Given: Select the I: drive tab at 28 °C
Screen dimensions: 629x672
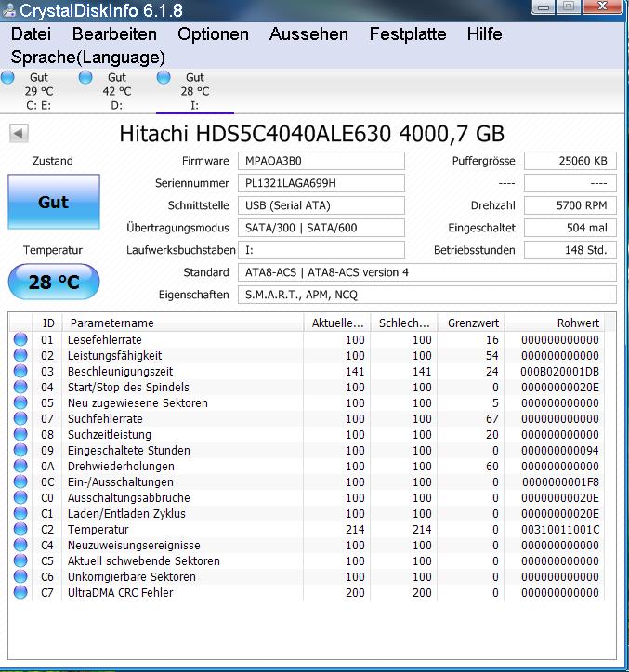Looking at the screenshot, I should [x=195, y=91].
